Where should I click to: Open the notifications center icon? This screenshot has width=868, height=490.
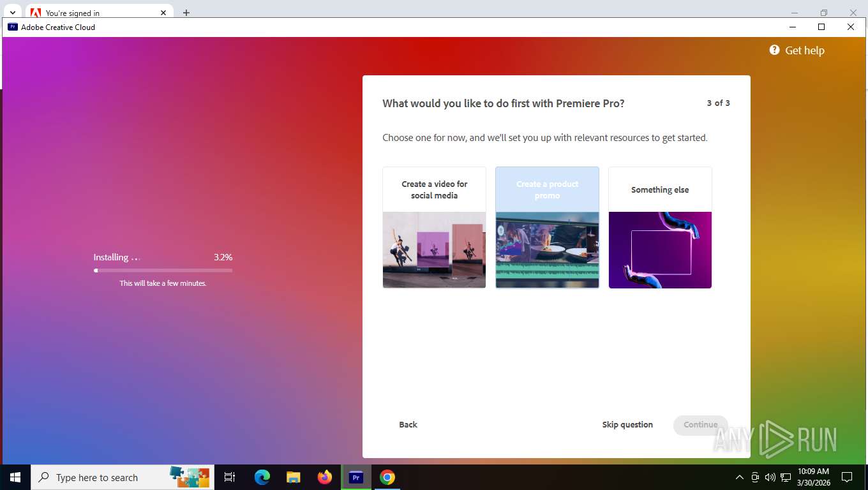tap(847, 477)
